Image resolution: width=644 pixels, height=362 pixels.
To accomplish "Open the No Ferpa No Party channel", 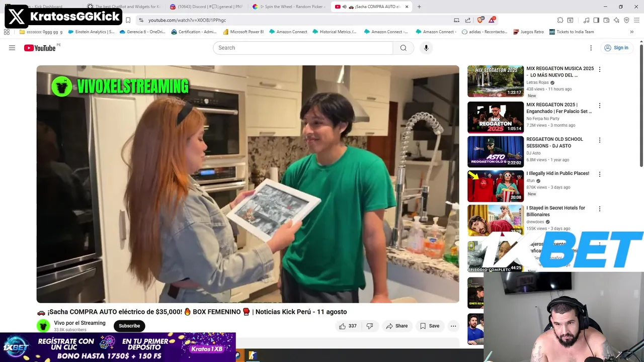I will pos(543,119).
